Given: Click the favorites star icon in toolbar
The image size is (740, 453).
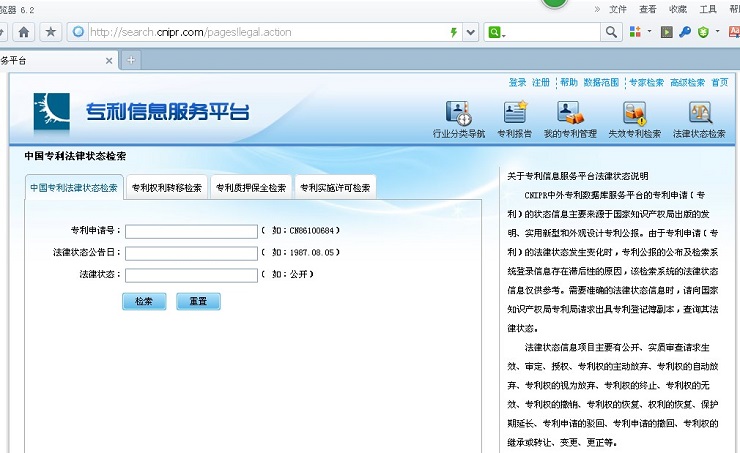Looking at the screenshot, I should (x=50, y=32).
